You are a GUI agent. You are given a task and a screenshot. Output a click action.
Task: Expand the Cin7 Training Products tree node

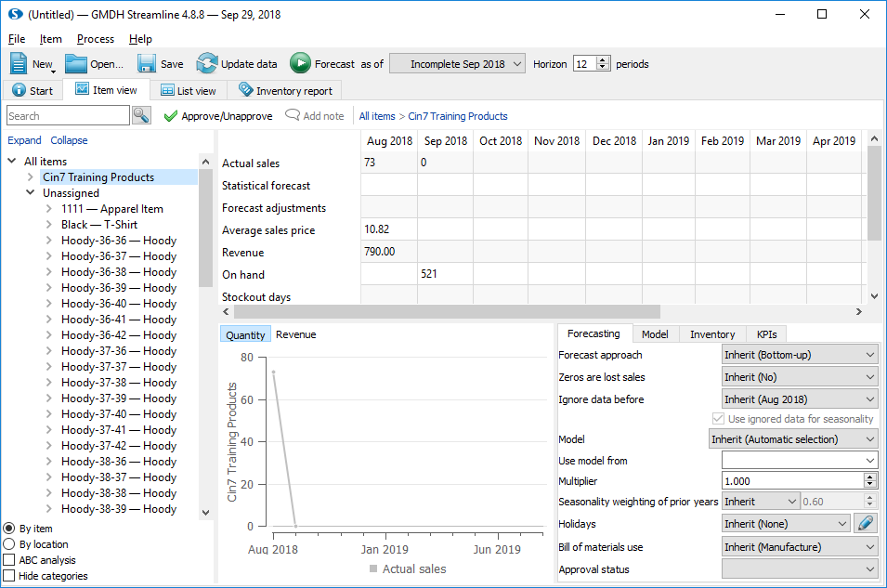pyautogui.click(x=31, y=177)
